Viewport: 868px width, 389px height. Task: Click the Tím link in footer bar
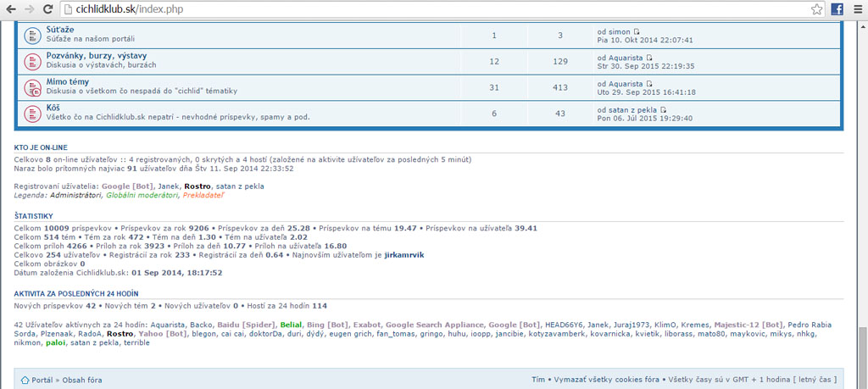pos(537,380)
